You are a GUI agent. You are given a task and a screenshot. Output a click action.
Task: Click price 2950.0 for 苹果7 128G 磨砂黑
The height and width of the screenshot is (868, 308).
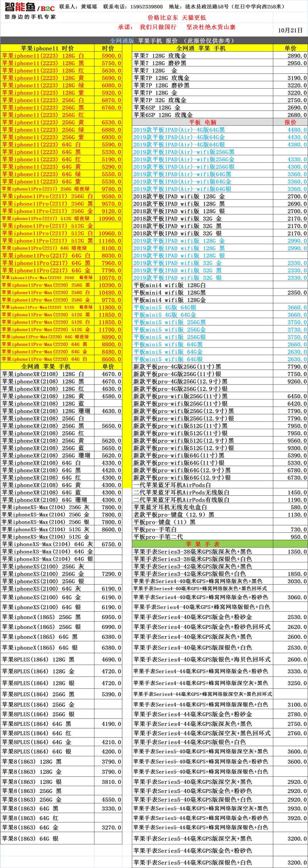coord(290,63)
